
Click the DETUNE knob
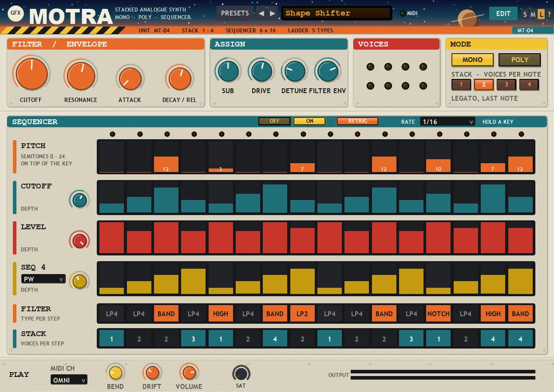point(295,71)
